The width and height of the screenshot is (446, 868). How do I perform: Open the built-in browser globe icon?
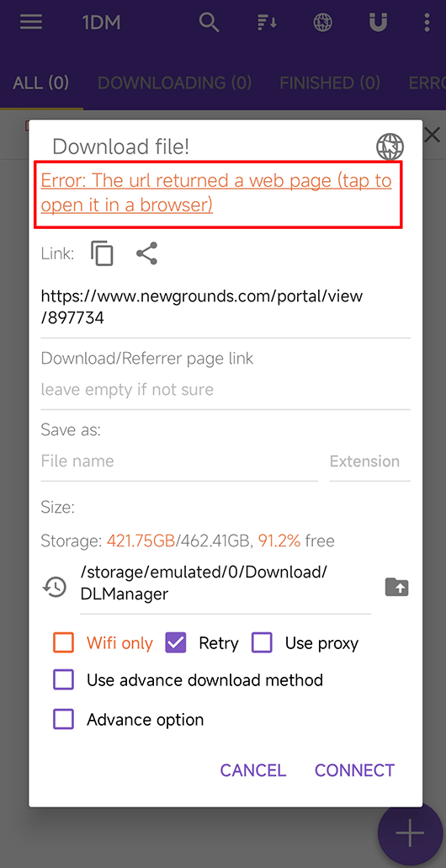coord(322,23)
